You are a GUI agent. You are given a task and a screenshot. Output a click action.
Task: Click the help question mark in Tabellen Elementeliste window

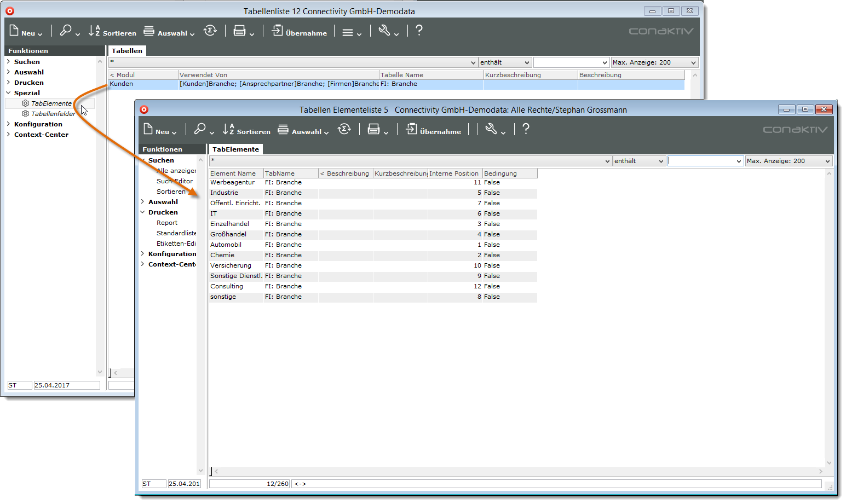526,129
